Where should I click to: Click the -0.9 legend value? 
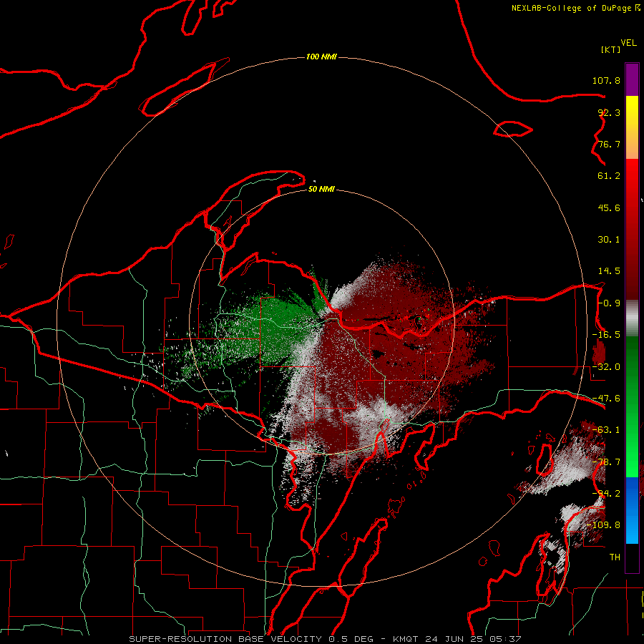(609, 303)
